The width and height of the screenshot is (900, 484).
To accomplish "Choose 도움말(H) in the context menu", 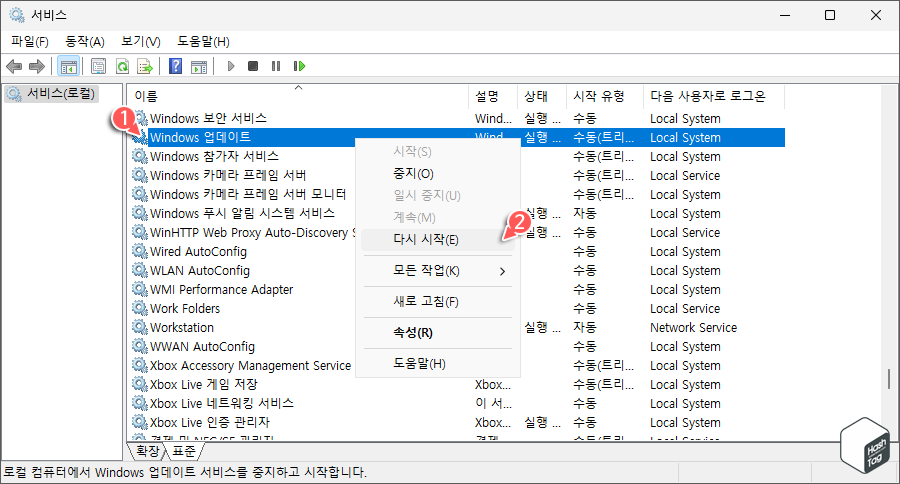I will tap(438, 363).
